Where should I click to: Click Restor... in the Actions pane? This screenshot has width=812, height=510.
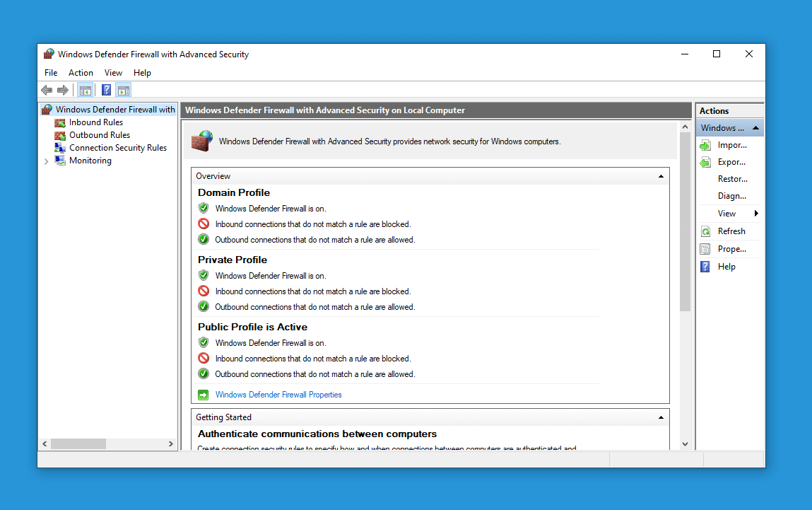coord(733,180)
